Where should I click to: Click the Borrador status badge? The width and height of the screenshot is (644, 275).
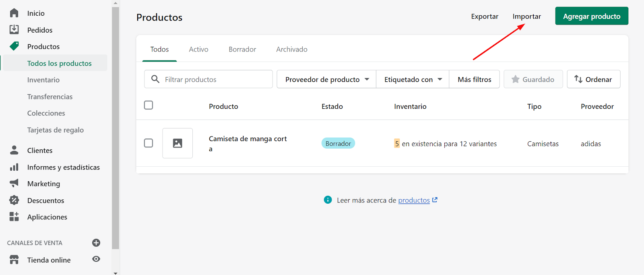tap(338, 143)
